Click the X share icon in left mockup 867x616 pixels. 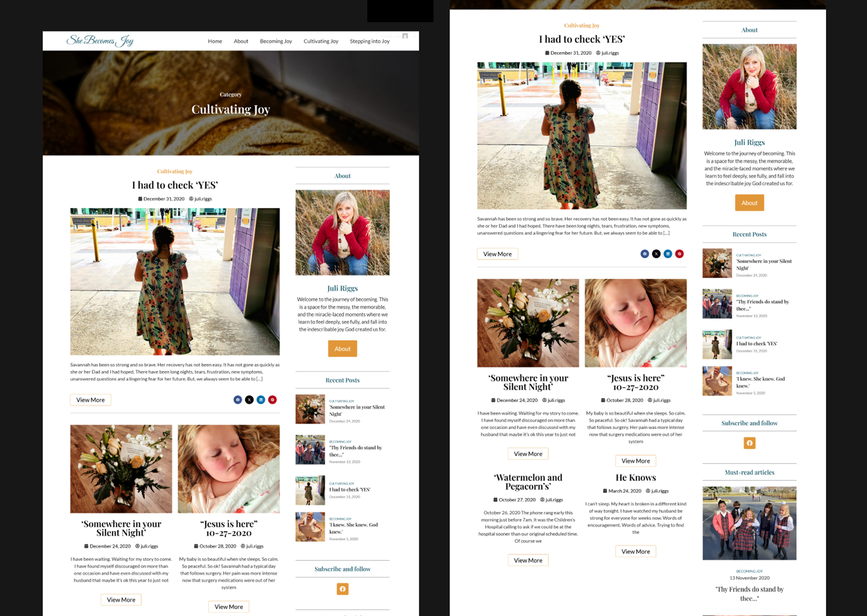point(249,400)
